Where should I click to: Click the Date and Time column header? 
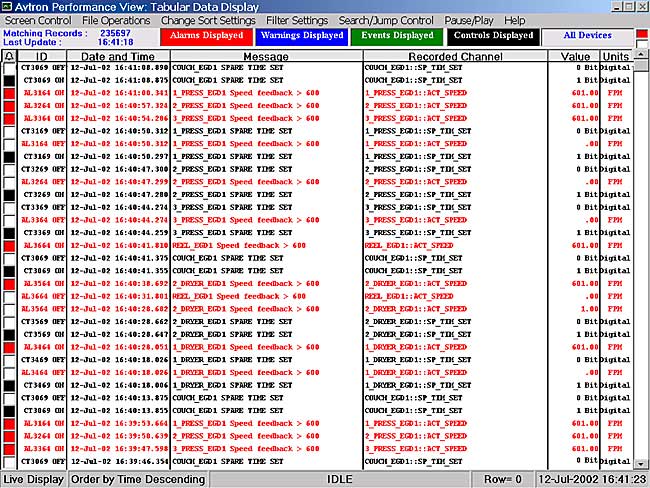point(118,56)
